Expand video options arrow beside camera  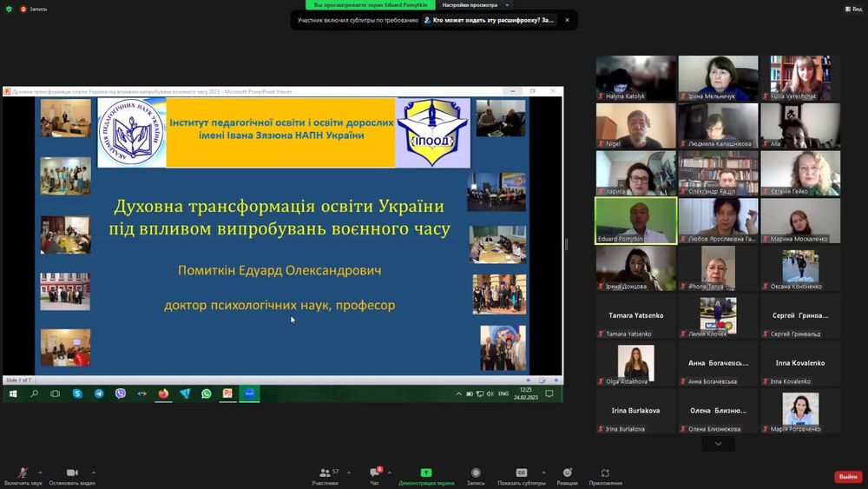coord(93,473)
